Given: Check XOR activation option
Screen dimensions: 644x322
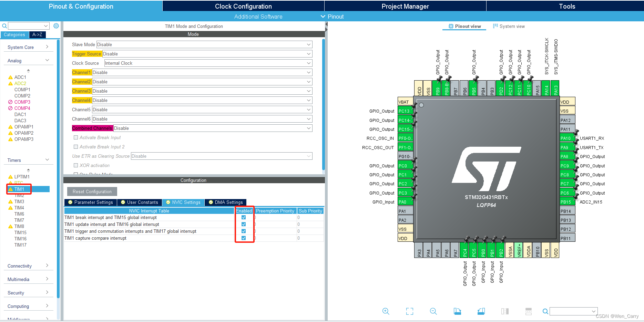Looking at the screenshot, I should pos(76,165).
